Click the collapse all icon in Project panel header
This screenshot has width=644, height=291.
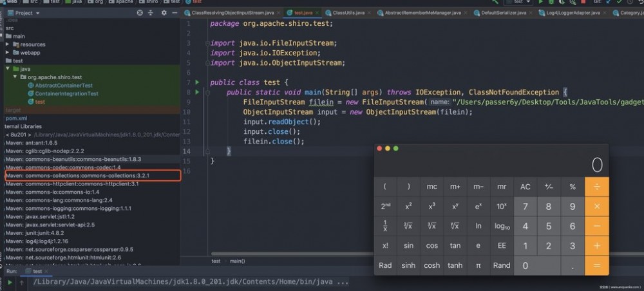coord(150,13)
